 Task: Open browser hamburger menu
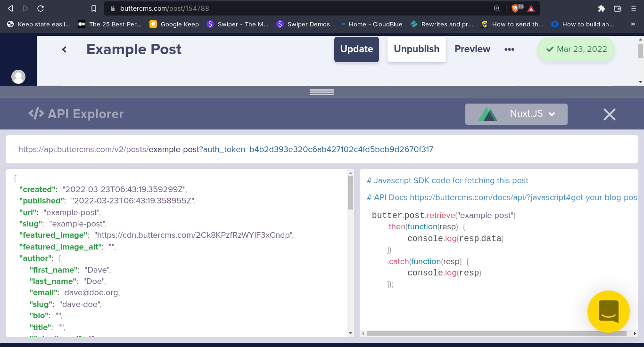click(634, 8)
